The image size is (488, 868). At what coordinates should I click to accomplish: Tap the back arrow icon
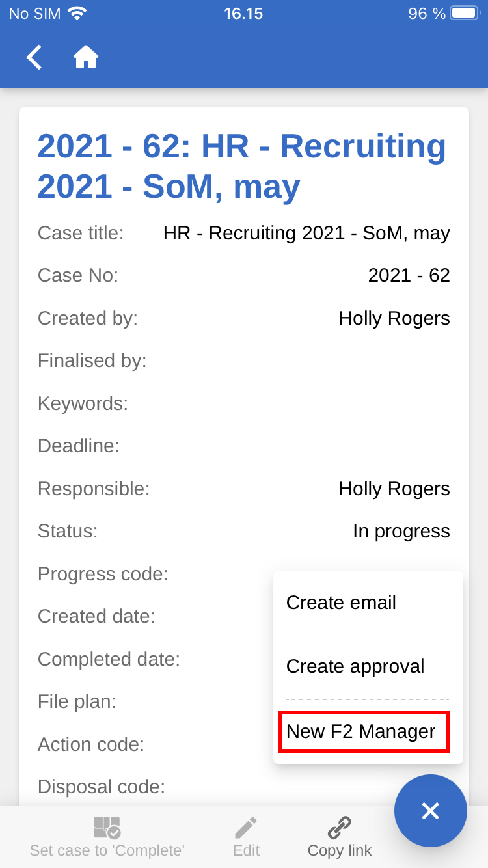click(34, 58)
